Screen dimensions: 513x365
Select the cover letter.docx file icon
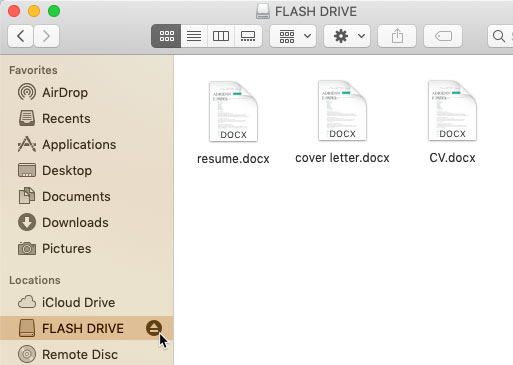342,111
